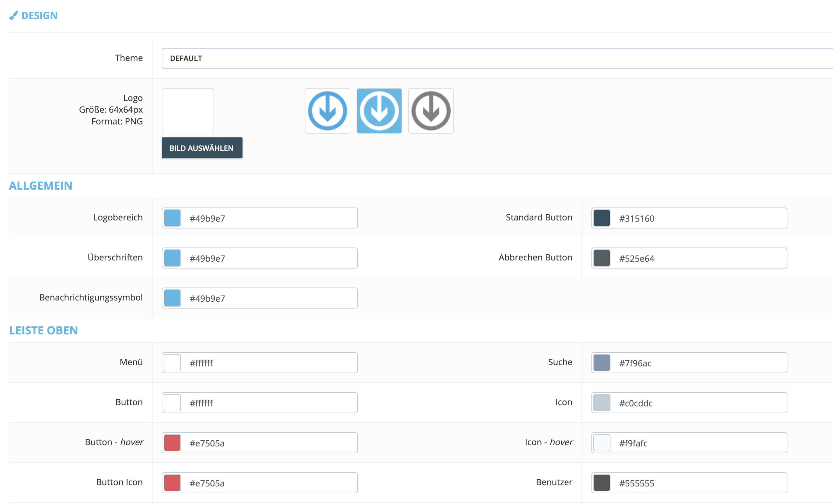Open the Icon color swatch showing #c0cddc
This screenshot has height=504, width=833.
click(602, 403)
